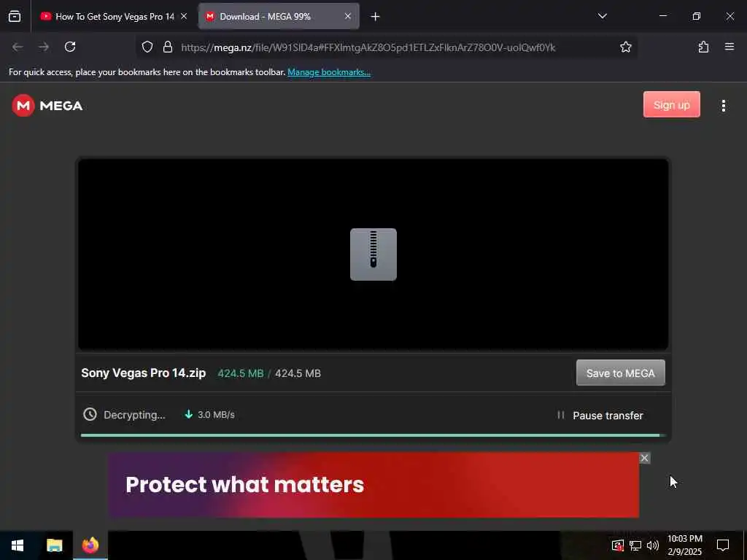The image size is (747, 560).
Task: Open the Extensions puzzle icon
Action: pyautogui.click(x=703, y=47)
